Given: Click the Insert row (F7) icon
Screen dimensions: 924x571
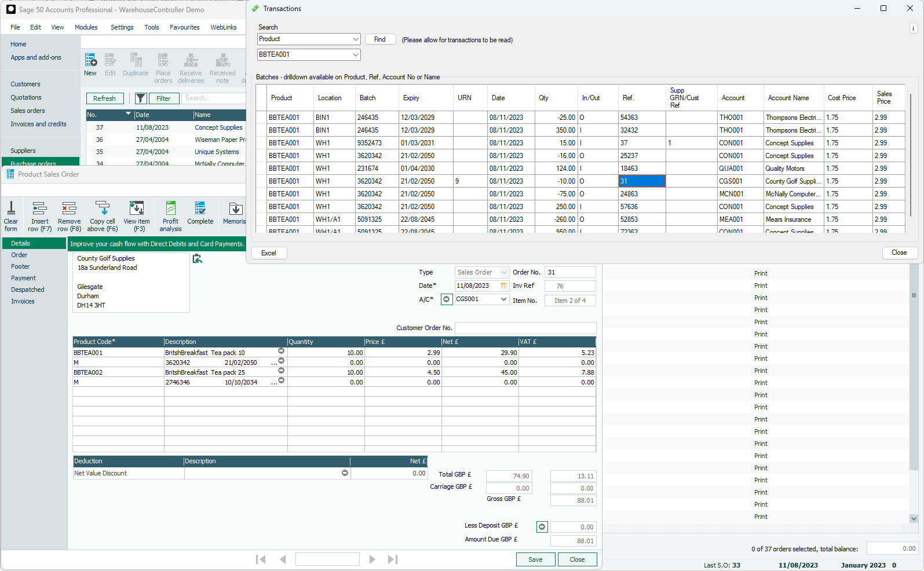Looking at the screenshot, I should tap(39, 215).
